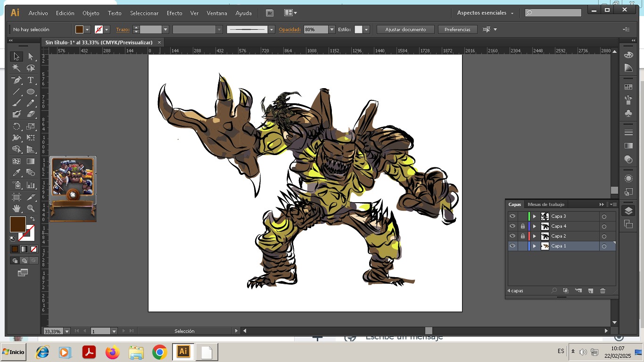Select the Line Segment tool
Image resolution: width=644 pixels, height=362 pixels.
click(x=16, y=91)
